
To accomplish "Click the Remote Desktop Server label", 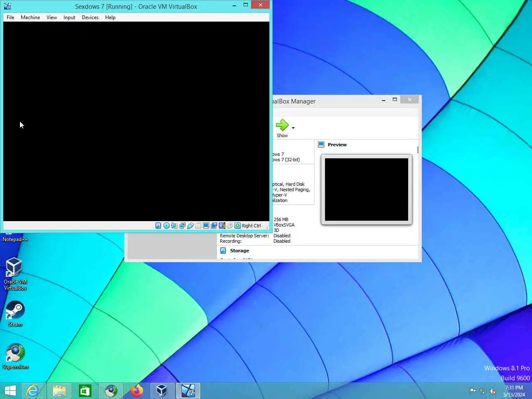I will pos(244,236).
